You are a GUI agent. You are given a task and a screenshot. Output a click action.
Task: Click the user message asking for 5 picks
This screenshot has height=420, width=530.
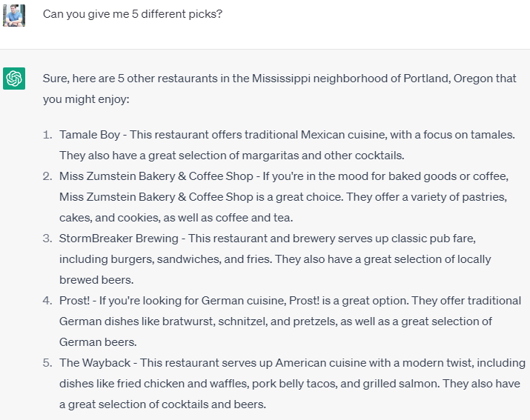[132, 14]
